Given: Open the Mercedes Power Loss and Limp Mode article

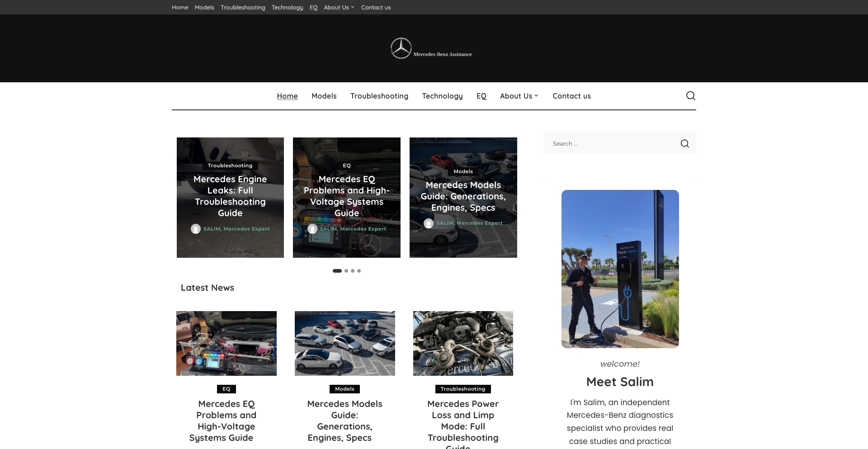Looking at the screenshot, I should point(463,421).
